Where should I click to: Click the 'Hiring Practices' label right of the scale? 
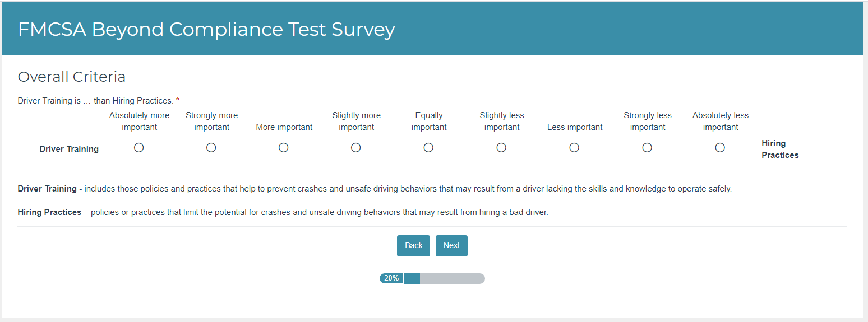point(779,149)
